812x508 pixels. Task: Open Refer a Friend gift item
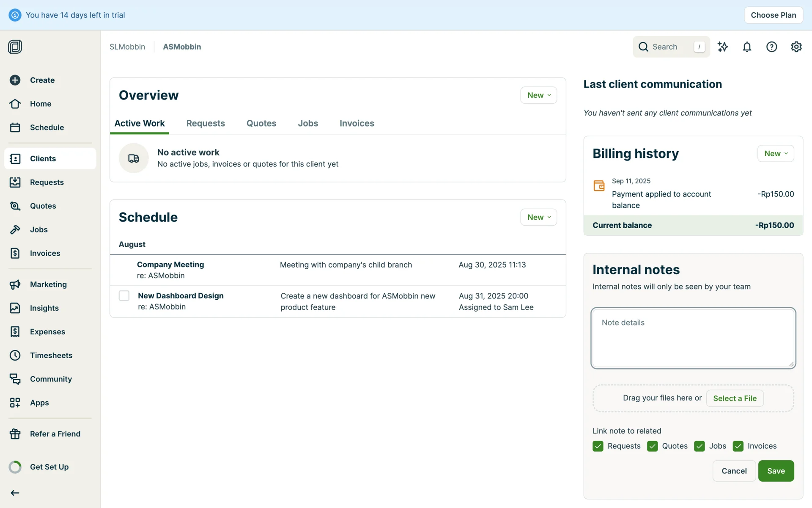click(x=55, y=434)
